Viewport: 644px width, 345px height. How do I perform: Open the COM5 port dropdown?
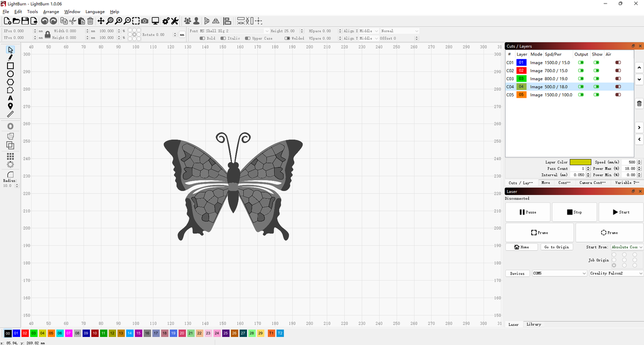point(559,273)
